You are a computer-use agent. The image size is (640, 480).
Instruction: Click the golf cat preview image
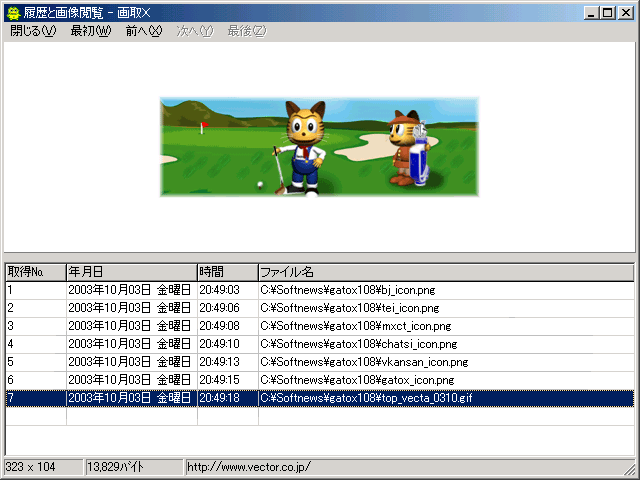(x=319, y=147)
